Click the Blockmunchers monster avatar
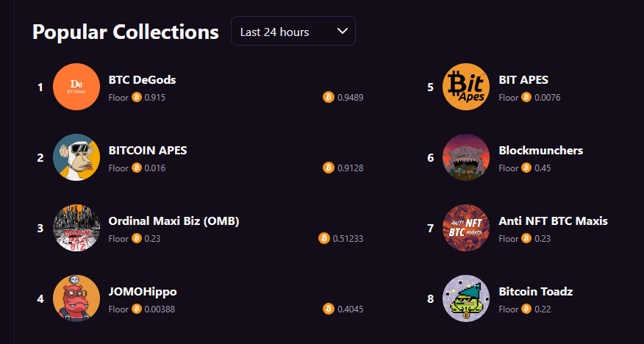This screenshot has height=344, width=644. [467, 157]
